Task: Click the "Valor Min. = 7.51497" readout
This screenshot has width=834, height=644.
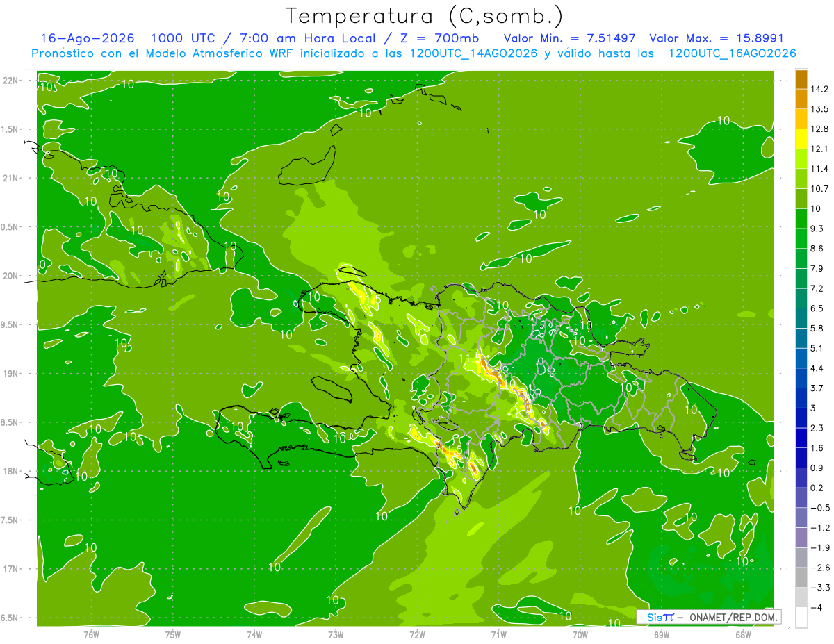Action: click(569, 38)
